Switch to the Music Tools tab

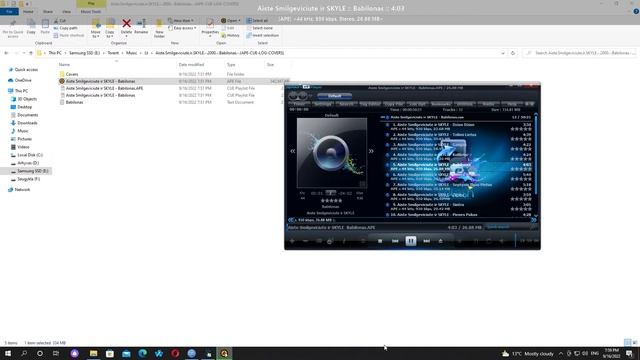(x=91, y=11)
